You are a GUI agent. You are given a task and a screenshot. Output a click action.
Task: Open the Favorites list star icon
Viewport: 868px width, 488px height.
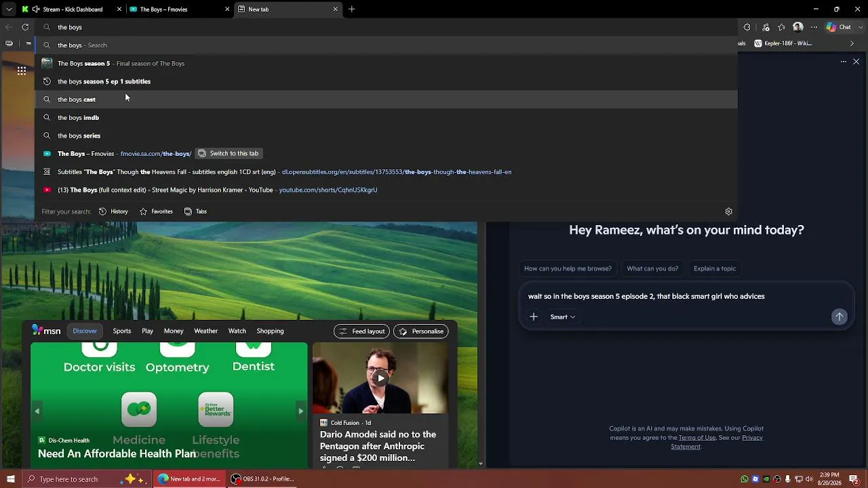[x=782, y=27]
